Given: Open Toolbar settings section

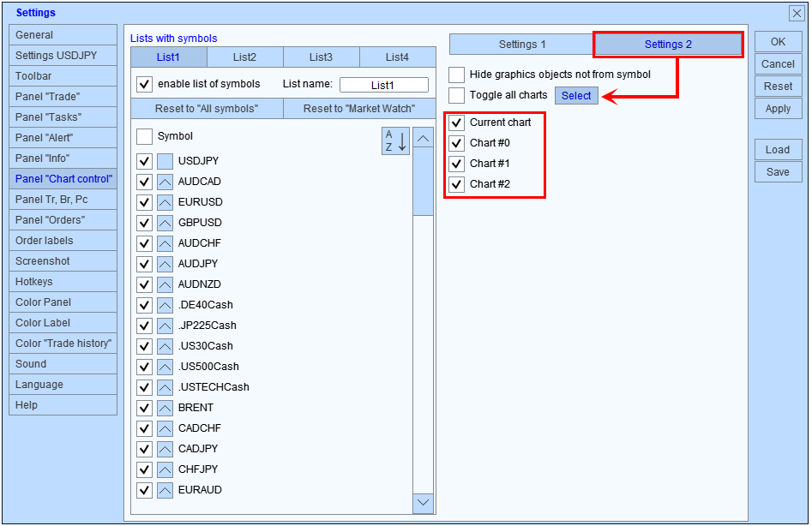Looking at the screenshot, I should click(x=63, y=76).
